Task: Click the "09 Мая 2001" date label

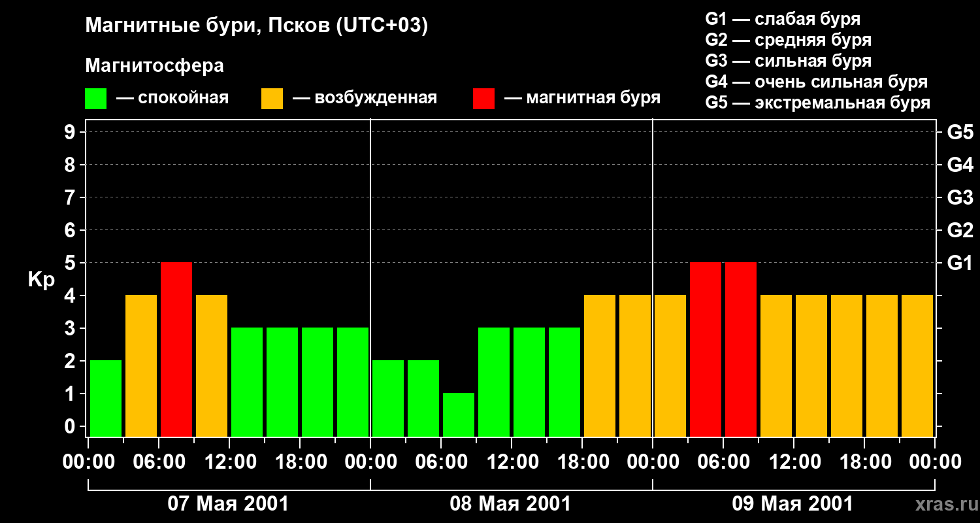Action: point(792,504)
